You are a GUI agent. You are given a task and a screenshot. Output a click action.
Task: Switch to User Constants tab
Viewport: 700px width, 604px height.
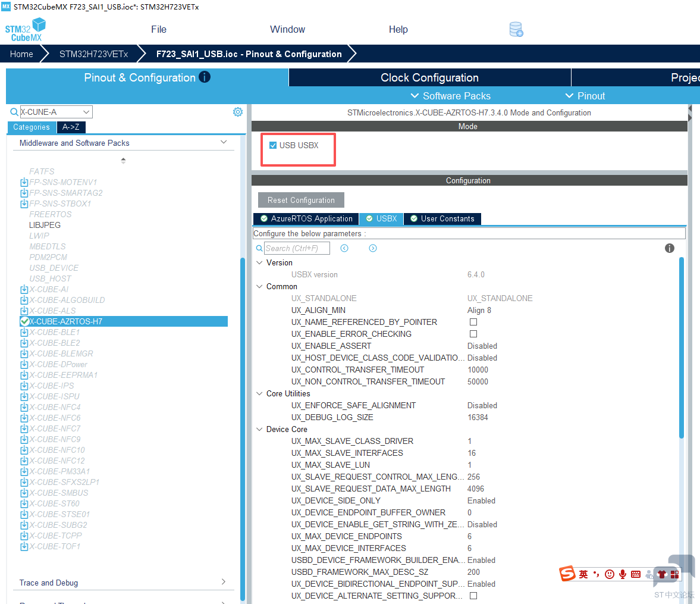442,218
